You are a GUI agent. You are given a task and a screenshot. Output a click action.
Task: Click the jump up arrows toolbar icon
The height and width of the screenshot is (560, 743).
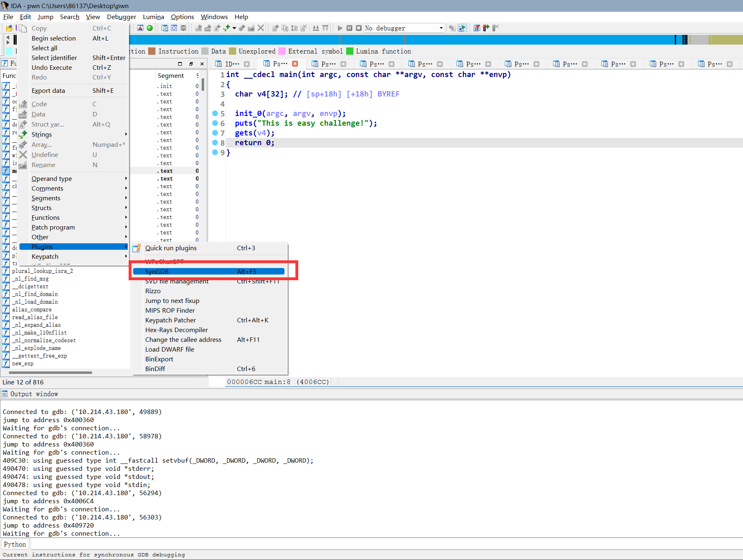(x=325, y=28)
